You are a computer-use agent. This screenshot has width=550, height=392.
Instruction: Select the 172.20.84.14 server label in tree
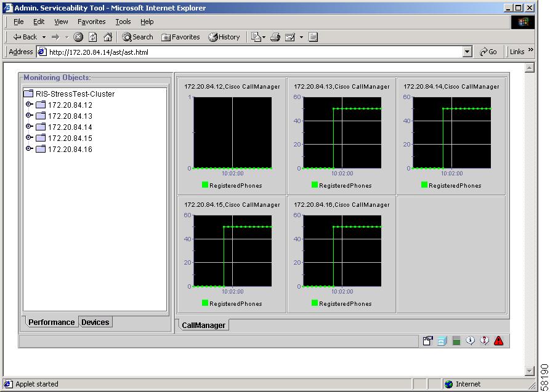70,127
